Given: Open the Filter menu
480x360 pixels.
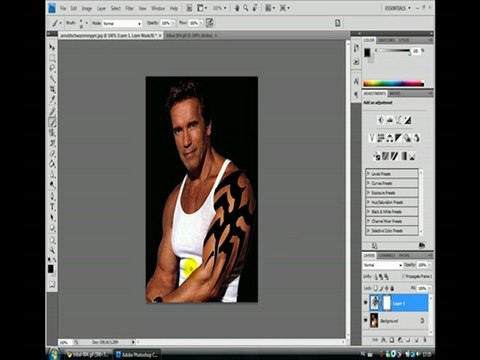Looking at the screenshot, I should 129,8.
